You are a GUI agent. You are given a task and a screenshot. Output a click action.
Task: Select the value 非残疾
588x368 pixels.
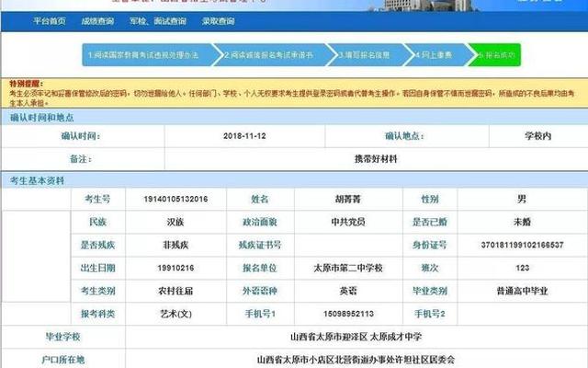(175, 245)
